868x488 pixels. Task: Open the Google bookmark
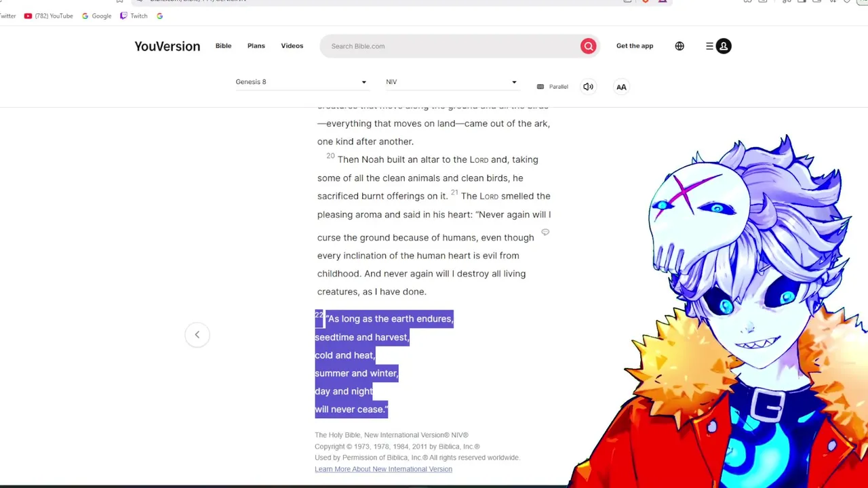click(x=96, y=16)
